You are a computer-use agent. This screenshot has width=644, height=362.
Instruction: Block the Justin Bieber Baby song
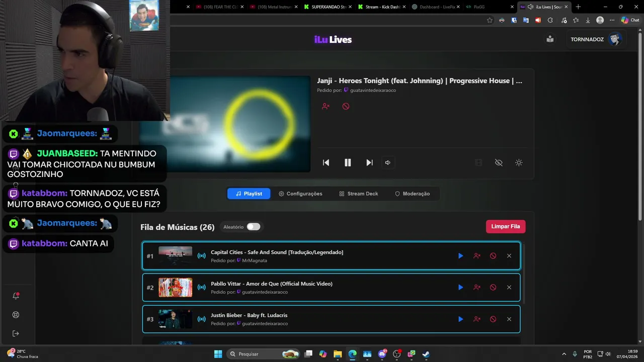point(493,319)
